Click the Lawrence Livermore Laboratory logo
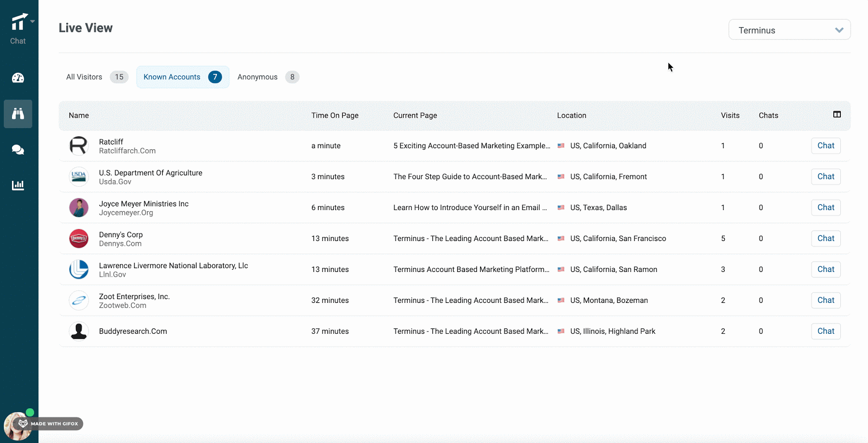868x443 pixels. tap(79, 269)
